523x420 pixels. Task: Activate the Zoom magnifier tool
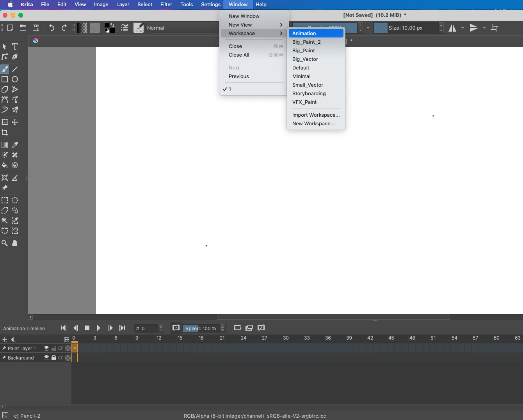pos(5,243)
